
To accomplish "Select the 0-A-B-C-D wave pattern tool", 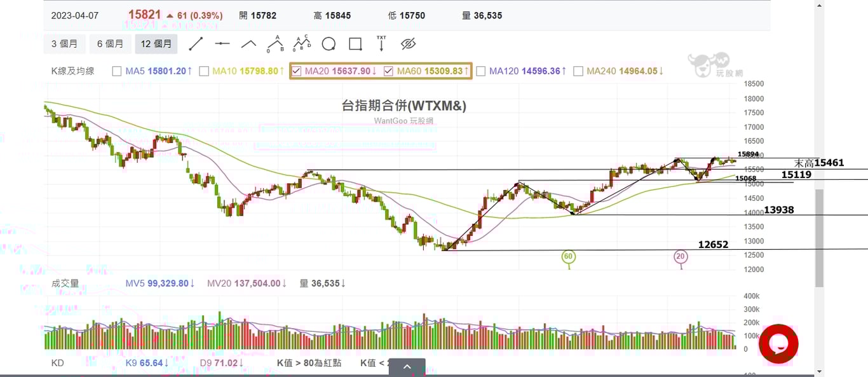I will tap(302, 43).
